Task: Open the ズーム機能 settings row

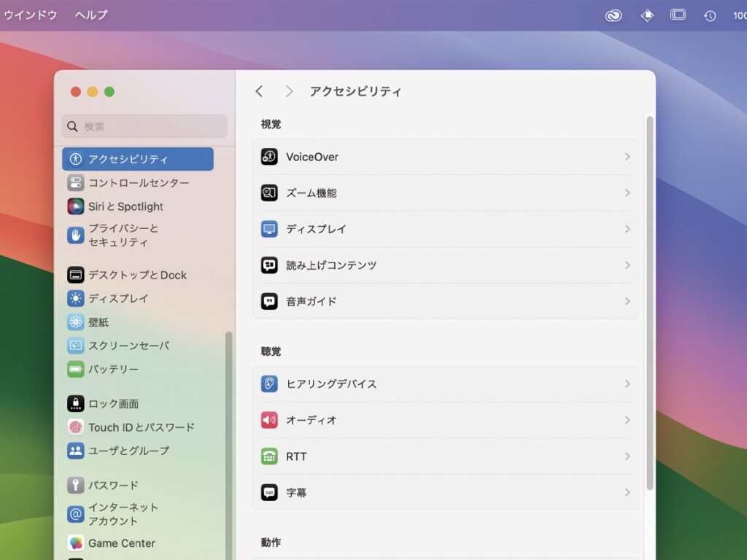Action: point(446,192)
